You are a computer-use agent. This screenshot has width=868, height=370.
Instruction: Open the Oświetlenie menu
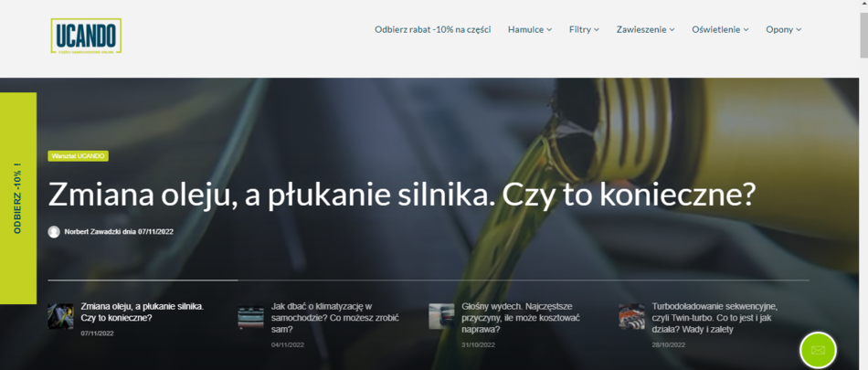coord(720,30)
